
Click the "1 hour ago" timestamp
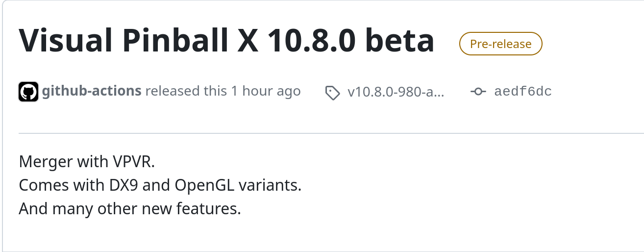coord(266,91)
